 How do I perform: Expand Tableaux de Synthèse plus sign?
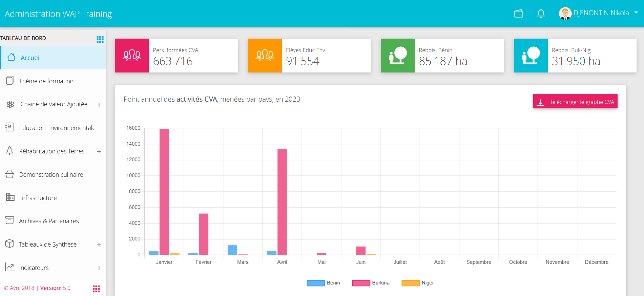(x=99, y=245)
